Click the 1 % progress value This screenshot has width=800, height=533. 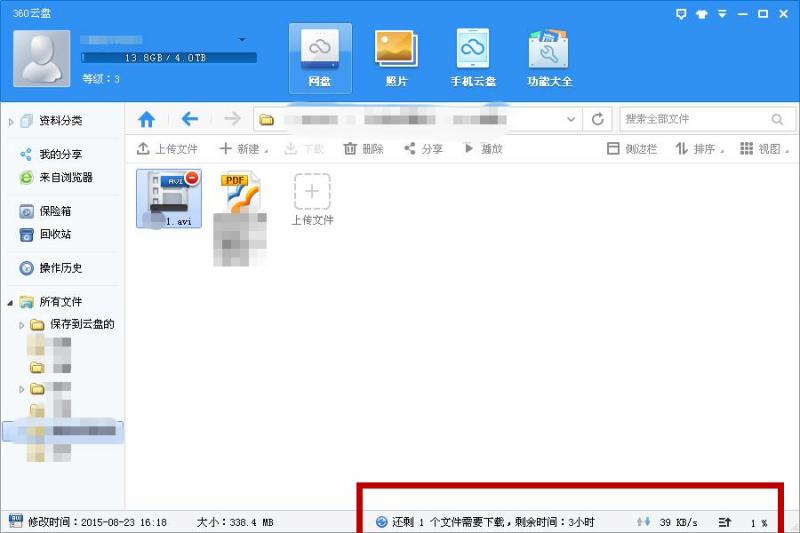click(x=759, y=523)
